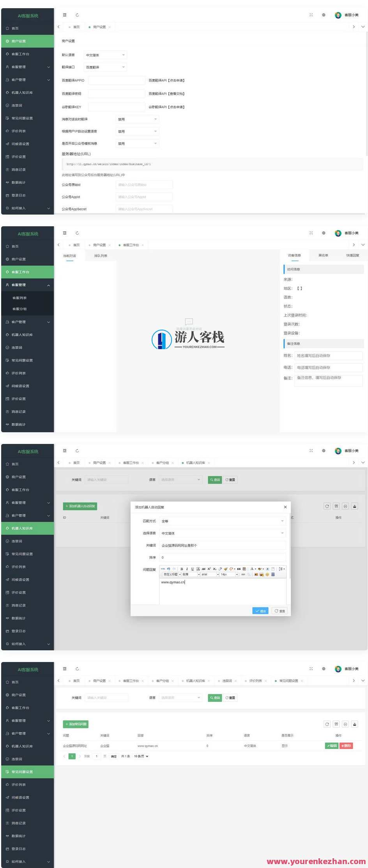Click the red 删除 button in table row
This screenshot has width=368, height=868.
(346, 746)
